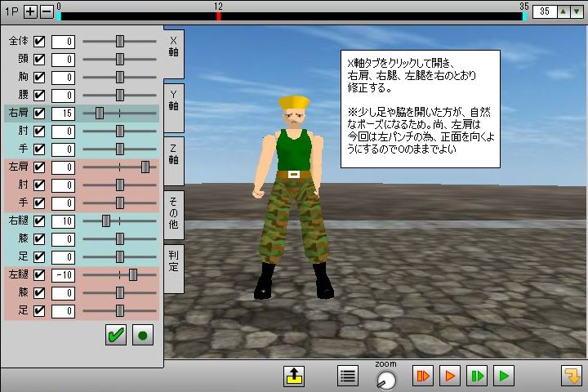Viewport: 588px width, 392px height.
Task: Click the green step-play button
Action: point(477,376)
